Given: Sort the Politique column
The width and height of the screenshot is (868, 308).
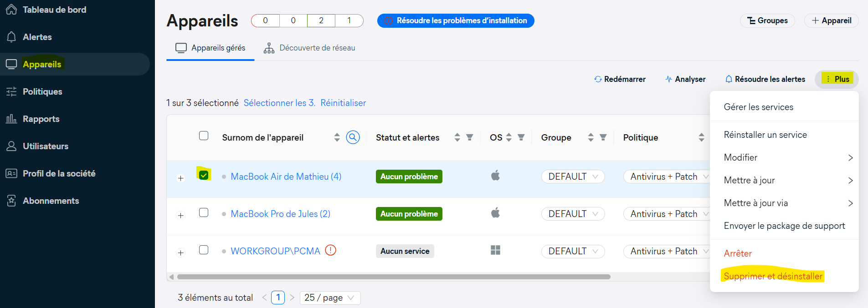Looking at the screenshot, I should point(702,137).
